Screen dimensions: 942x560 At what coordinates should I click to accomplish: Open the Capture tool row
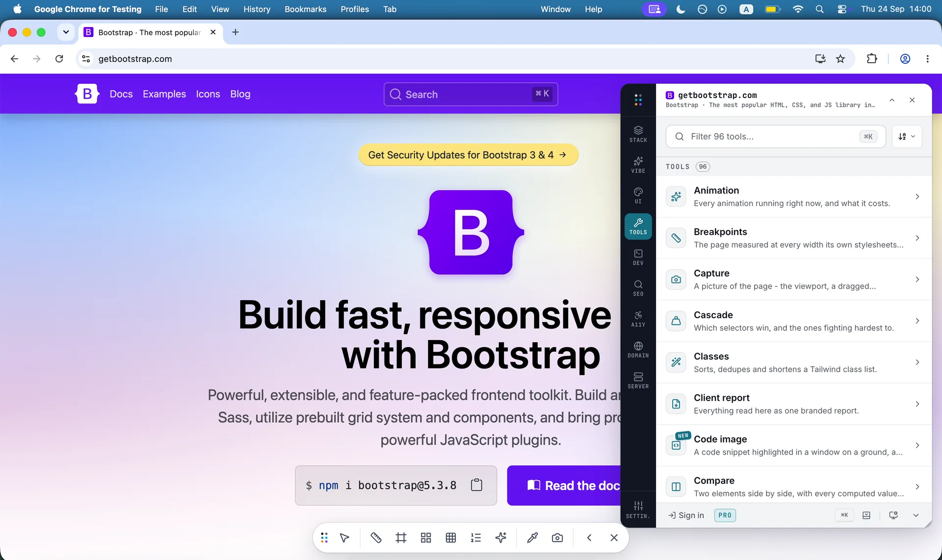click(x=794, y=280)
